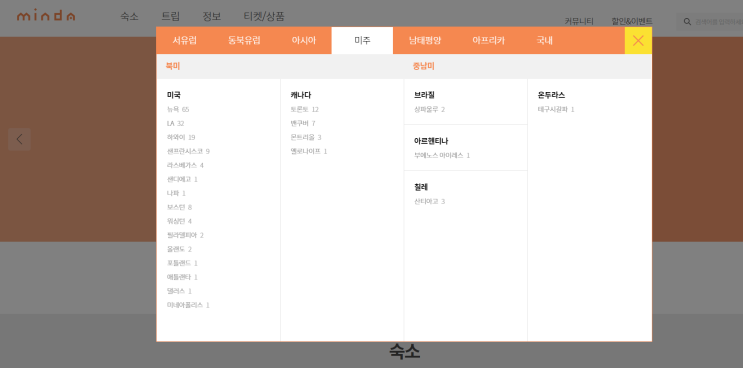Image resolution: width=743 pixels, height=368 pixels.
Task: Choose 올랜도 2 listings
Action: click(x=179, y=249)
